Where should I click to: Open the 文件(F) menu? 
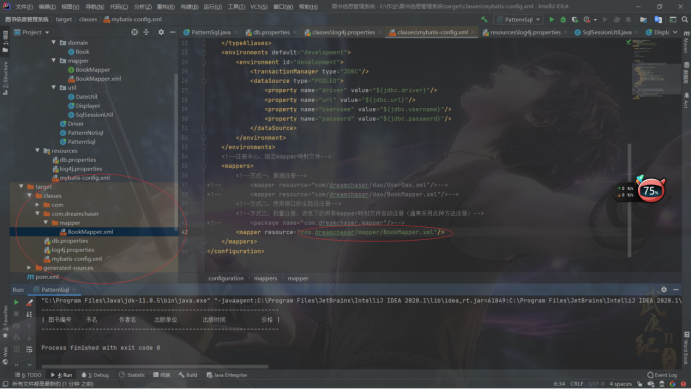(24, 7)
